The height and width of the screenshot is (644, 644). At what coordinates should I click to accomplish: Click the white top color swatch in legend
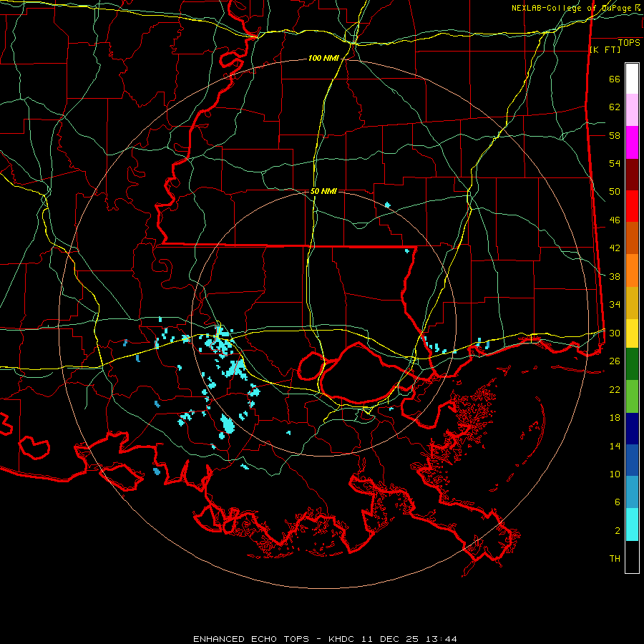point(632,79)
